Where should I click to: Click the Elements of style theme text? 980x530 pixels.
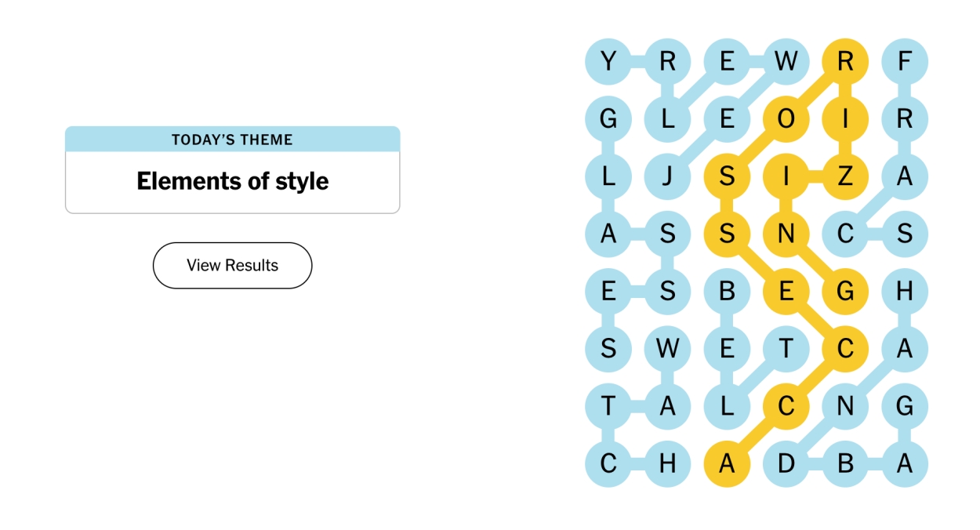(232, 180)
